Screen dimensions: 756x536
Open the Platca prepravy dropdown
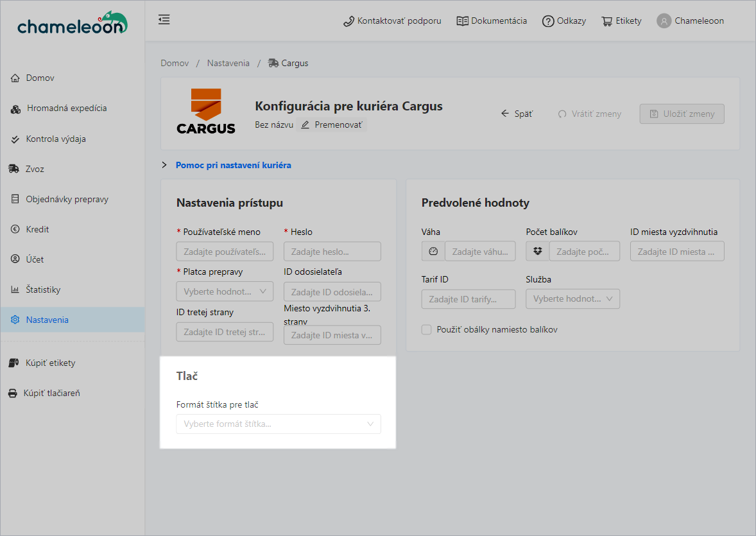[x=225, y=291]
